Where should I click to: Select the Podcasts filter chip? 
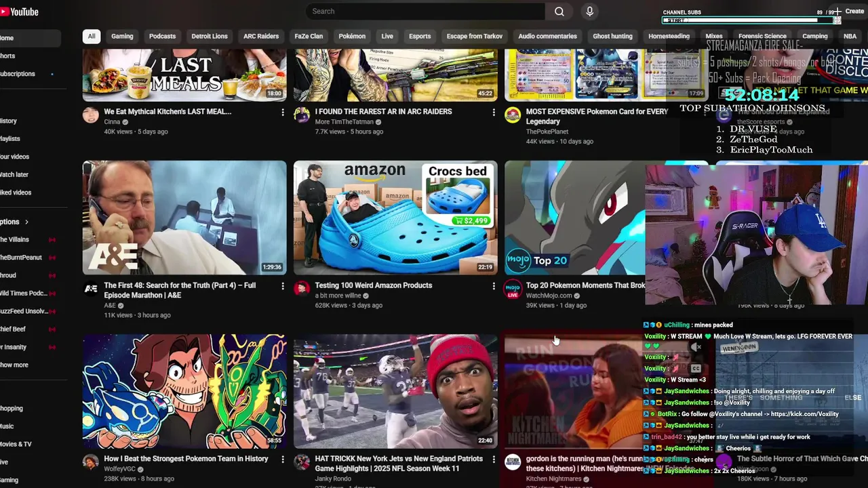coord(162,37)
